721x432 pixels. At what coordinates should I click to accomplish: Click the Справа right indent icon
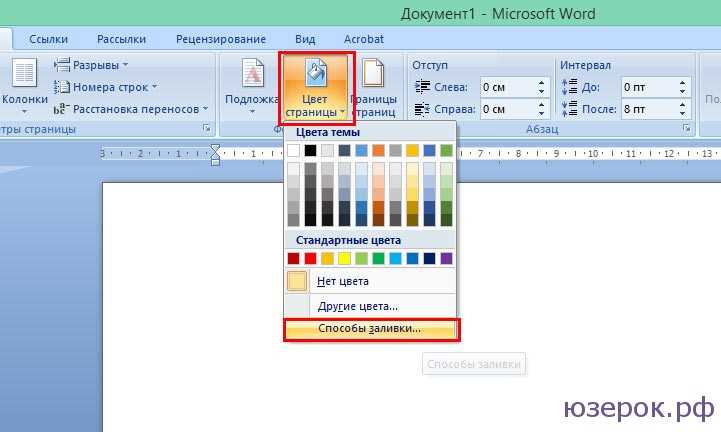click(x=422, y=109)
